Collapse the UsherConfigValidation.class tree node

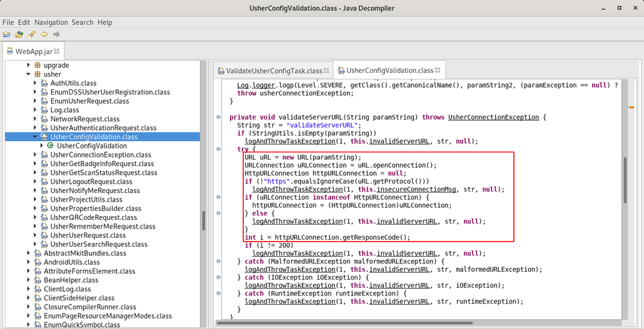[x=35, y=137]
